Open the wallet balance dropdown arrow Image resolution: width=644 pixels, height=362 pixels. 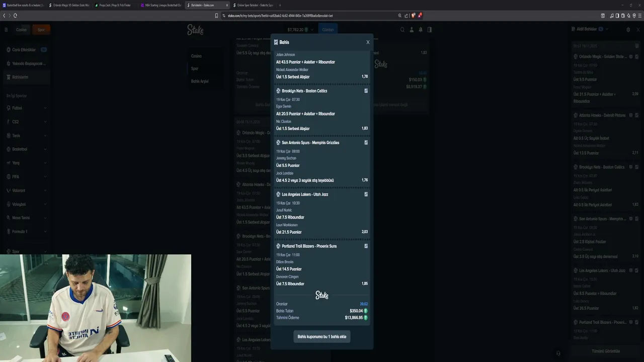[312, 30]
